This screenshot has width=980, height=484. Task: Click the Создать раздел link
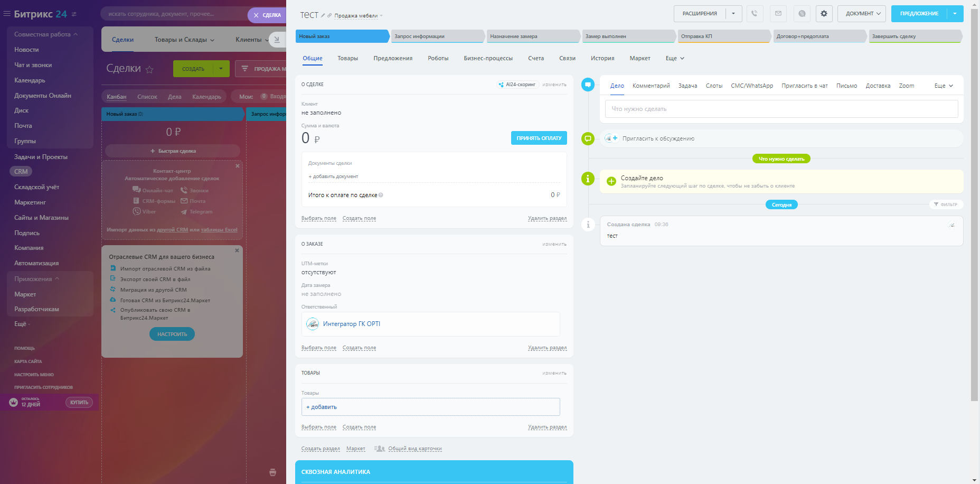coord(321,449)
